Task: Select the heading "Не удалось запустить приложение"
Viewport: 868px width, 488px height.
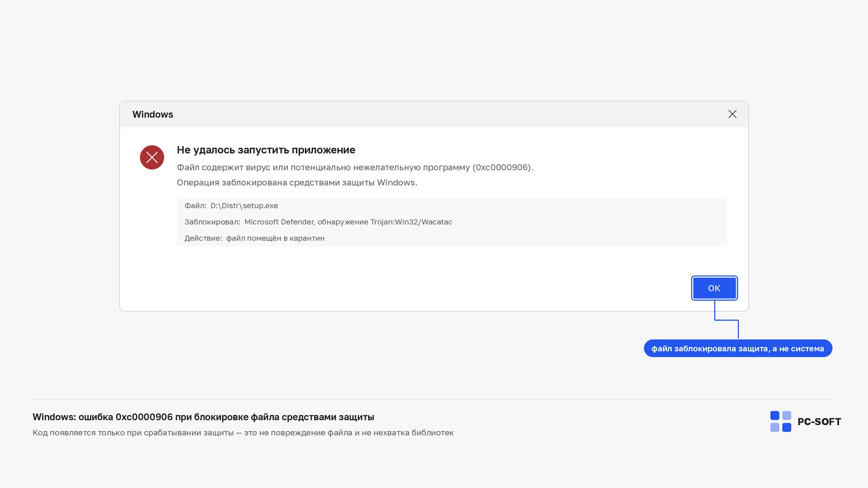Action: [266, 150]
